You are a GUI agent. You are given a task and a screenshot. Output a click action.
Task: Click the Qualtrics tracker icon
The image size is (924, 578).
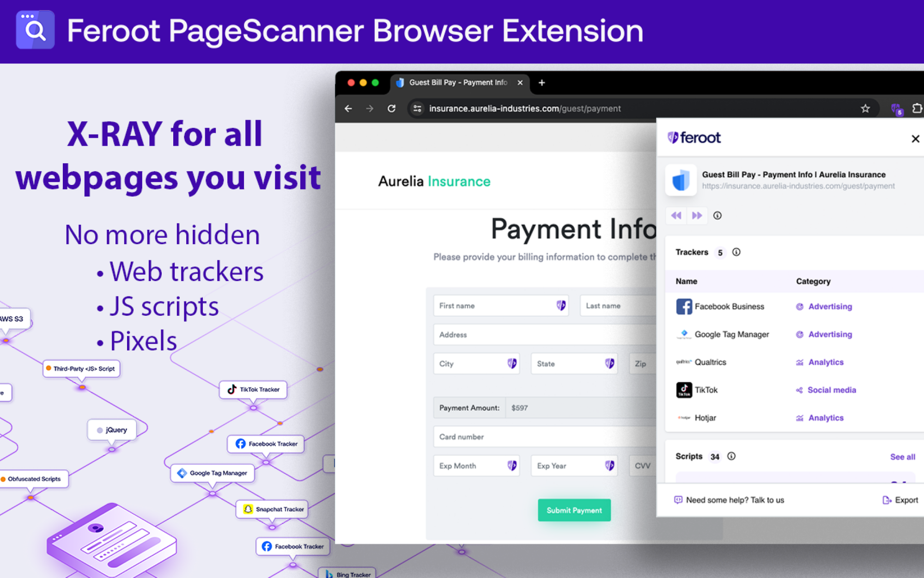tap(682, 362)
